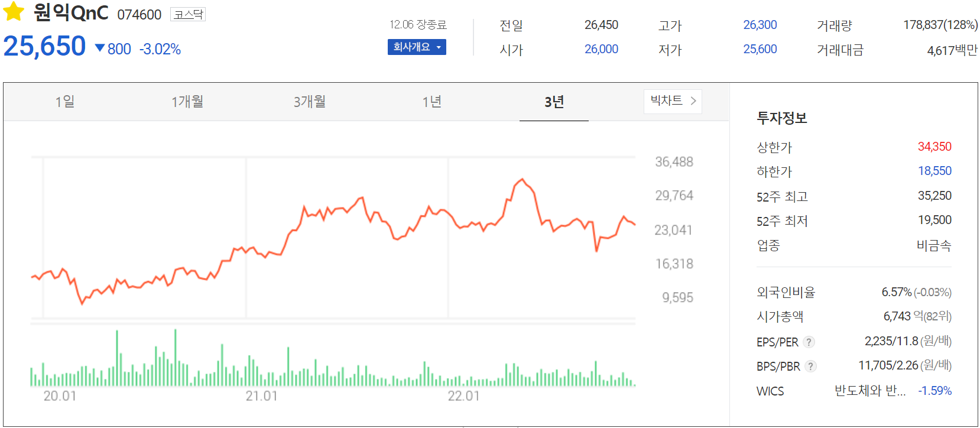This screenshot has width=980, height=428.
Task: Click the 원익QnC stock name
Action: (70, 12)
